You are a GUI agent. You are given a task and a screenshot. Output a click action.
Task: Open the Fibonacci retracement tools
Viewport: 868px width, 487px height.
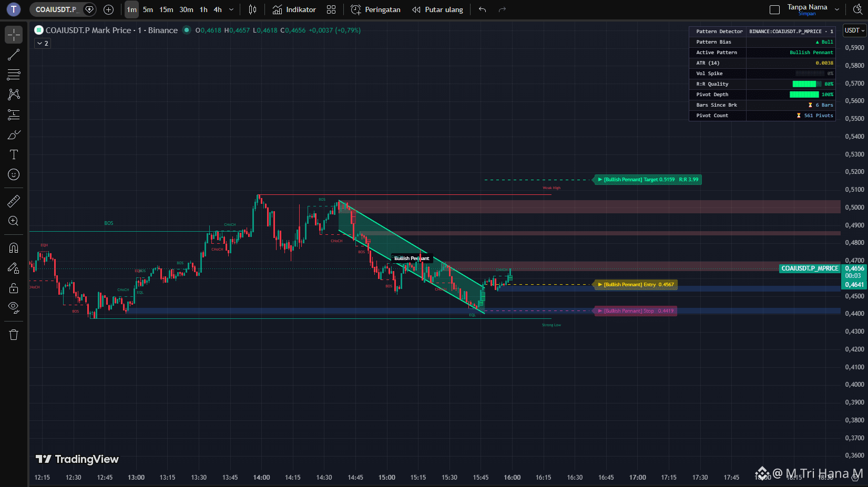[14, 75]
